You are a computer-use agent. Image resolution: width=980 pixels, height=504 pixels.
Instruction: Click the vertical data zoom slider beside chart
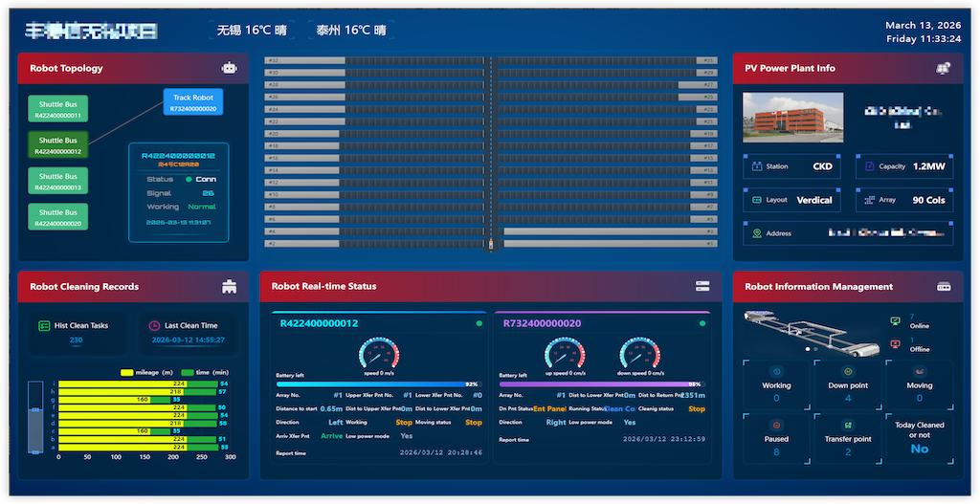pos(35,416)
